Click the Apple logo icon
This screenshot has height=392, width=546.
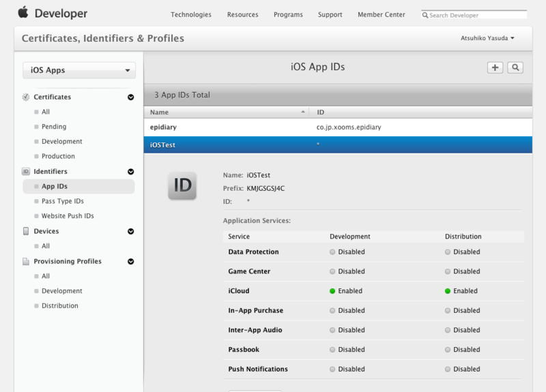(x=23, y=12)
